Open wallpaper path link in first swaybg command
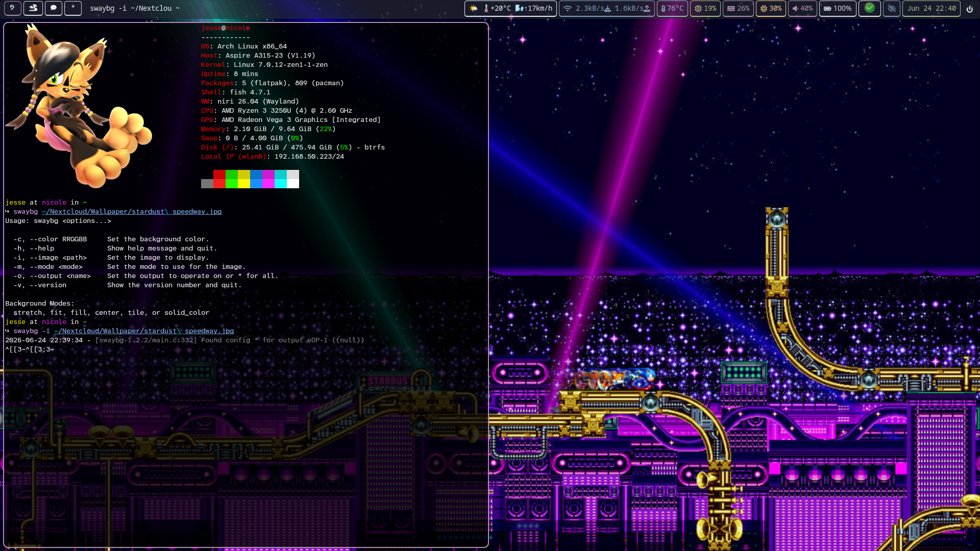 click(132, 212)
